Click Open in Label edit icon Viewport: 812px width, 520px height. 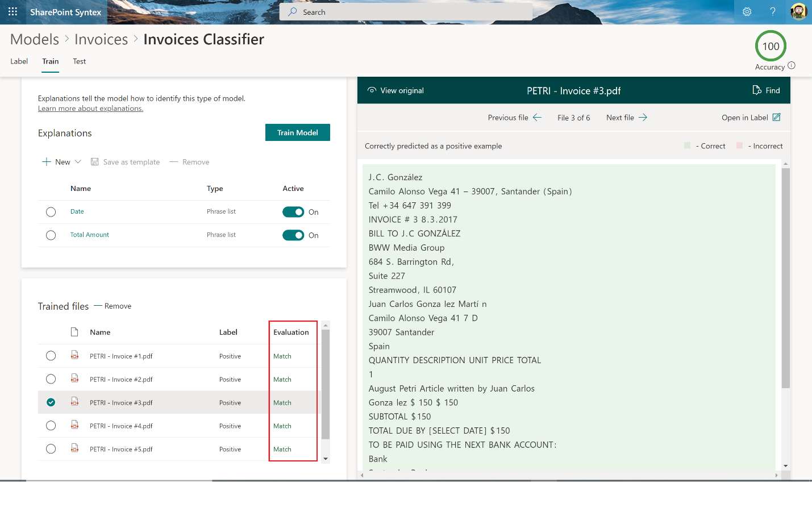[x=776, y=118]
